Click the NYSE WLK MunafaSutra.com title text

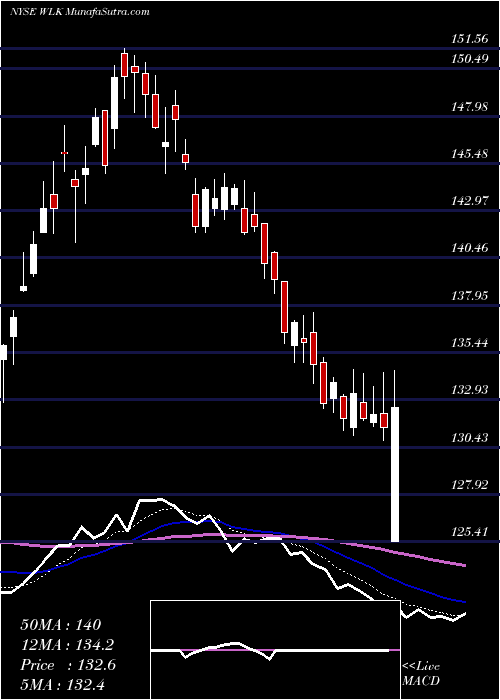click(x=79, y=12)
